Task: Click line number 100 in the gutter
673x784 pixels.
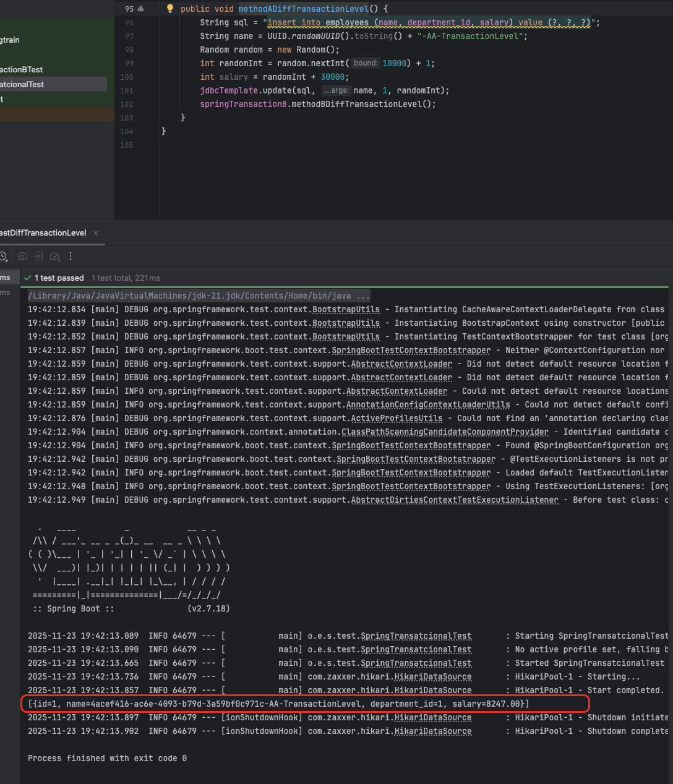Action: 127,77
